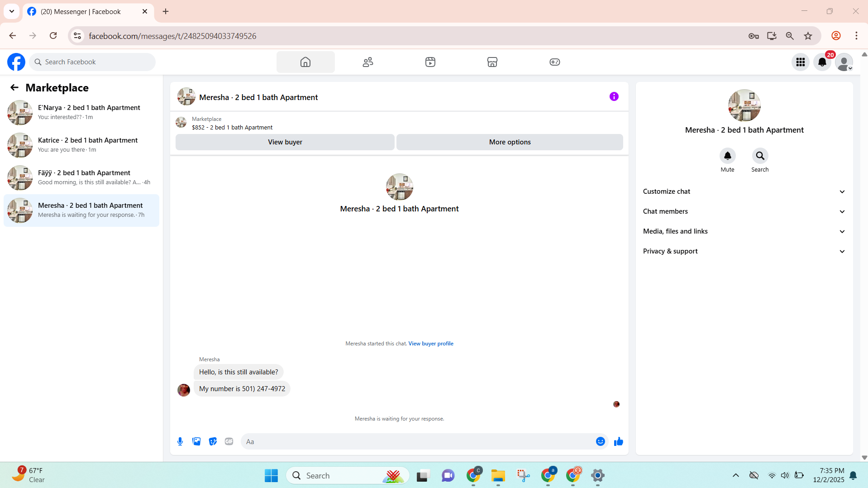Show hidden system tray icons
868x488 pixels.
coord(736,475)
